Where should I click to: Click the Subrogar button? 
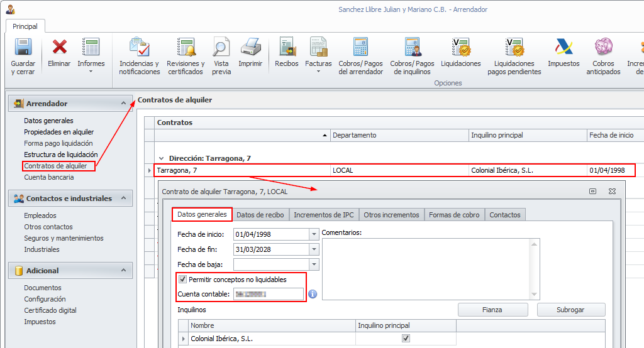[570, 310]
